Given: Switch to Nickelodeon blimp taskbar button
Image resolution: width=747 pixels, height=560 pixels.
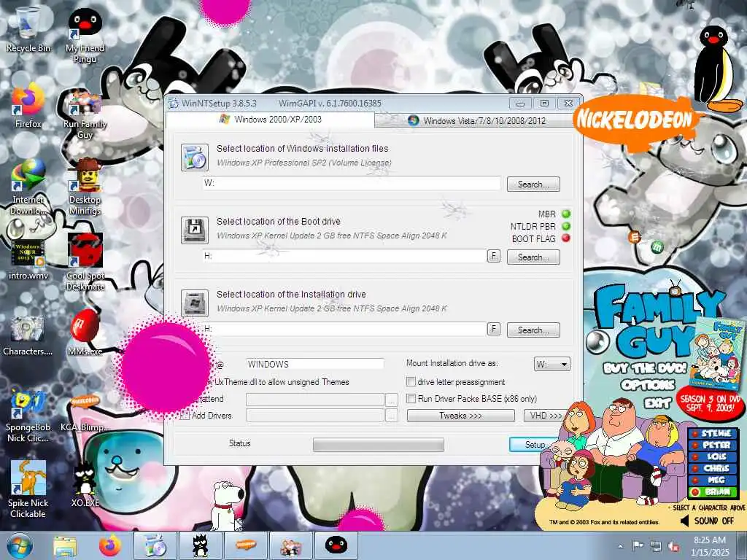Looking at the screenshot, I should pyautogui.click(x=245, y=545).
